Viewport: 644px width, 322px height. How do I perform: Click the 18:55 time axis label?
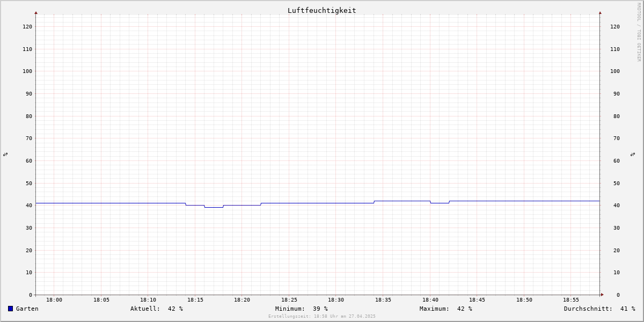[x=571, y=300]
